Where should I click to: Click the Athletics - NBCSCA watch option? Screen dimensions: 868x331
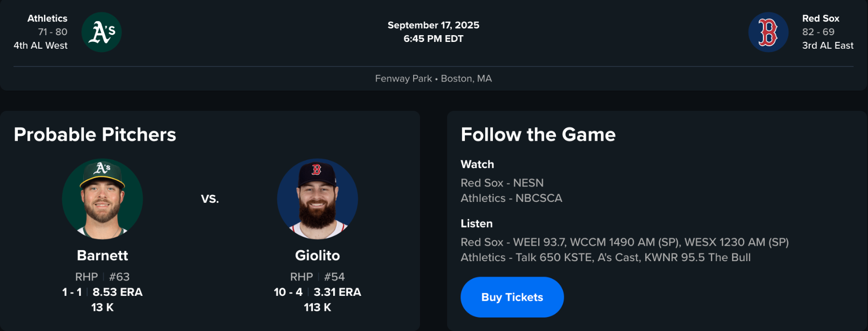point(511,198)
